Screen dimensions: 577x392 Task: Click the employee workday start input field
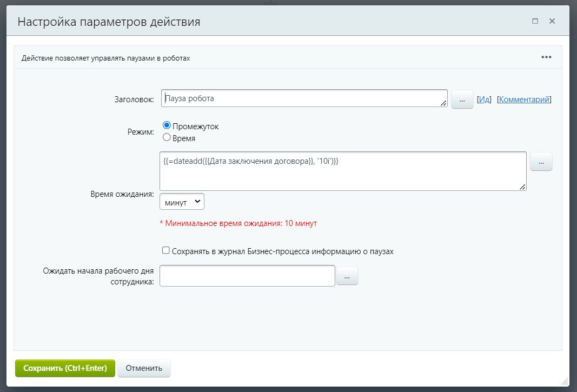(247, 276)
